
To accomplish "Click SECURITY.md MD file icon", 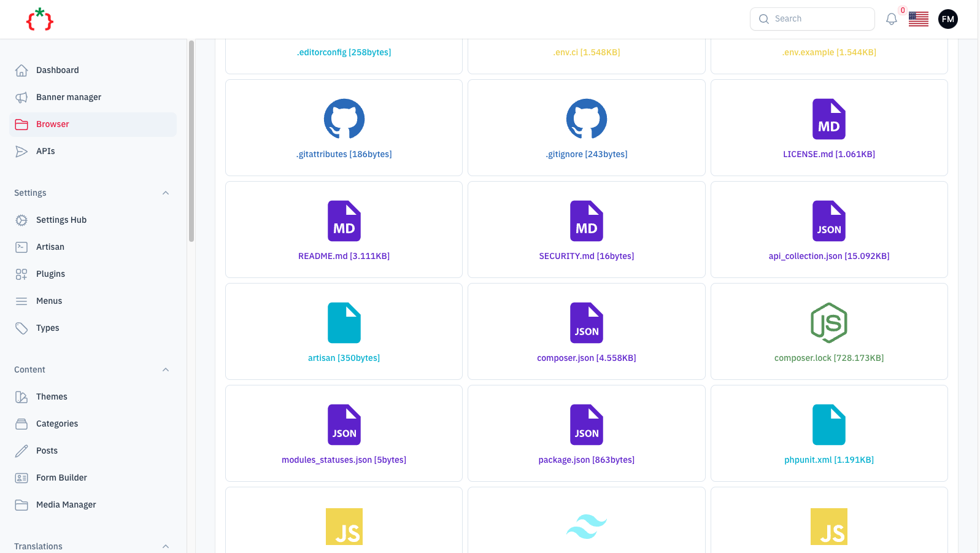I will coord(587,221).
